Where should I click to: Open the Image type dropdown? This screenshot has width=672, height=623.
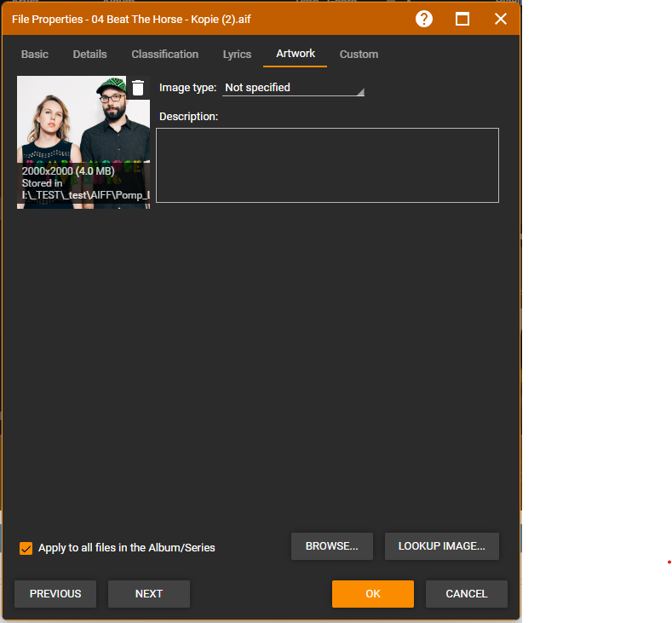pyautogui.click(x=293, y=88)
